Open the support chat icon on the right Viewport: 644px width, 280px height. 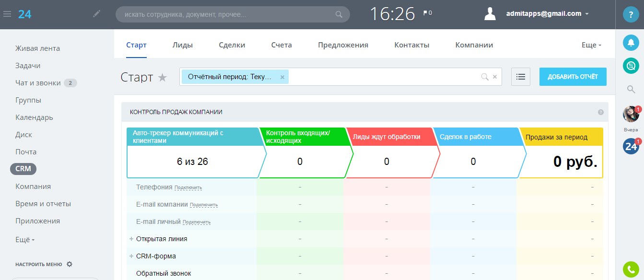[x=631, y=66]
